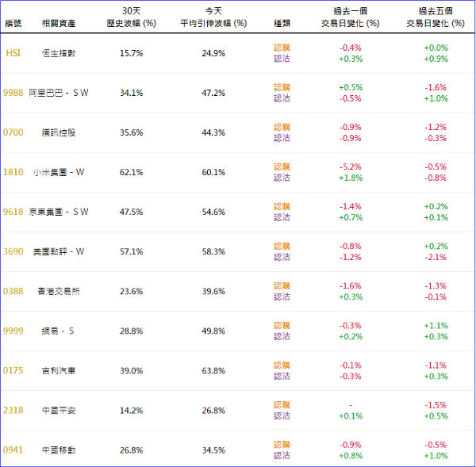Click the 34.5% implied volatility value

pos(213,450)
